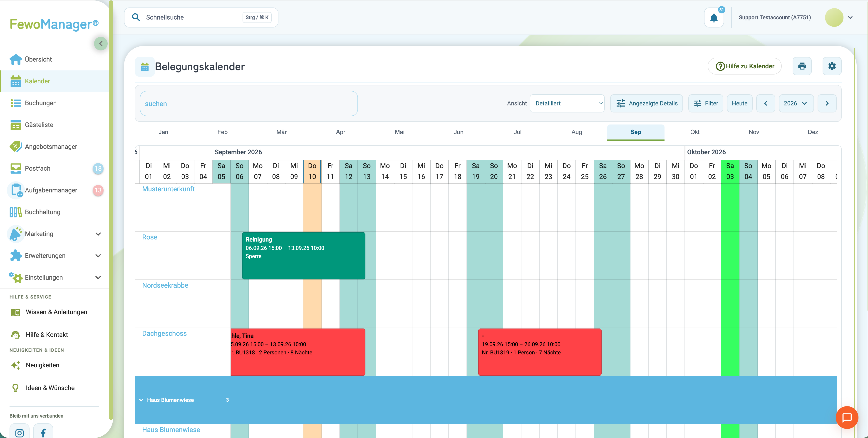The image size is (868, 438).
Task: Open the calendar Filter
Action: point(706,104)
